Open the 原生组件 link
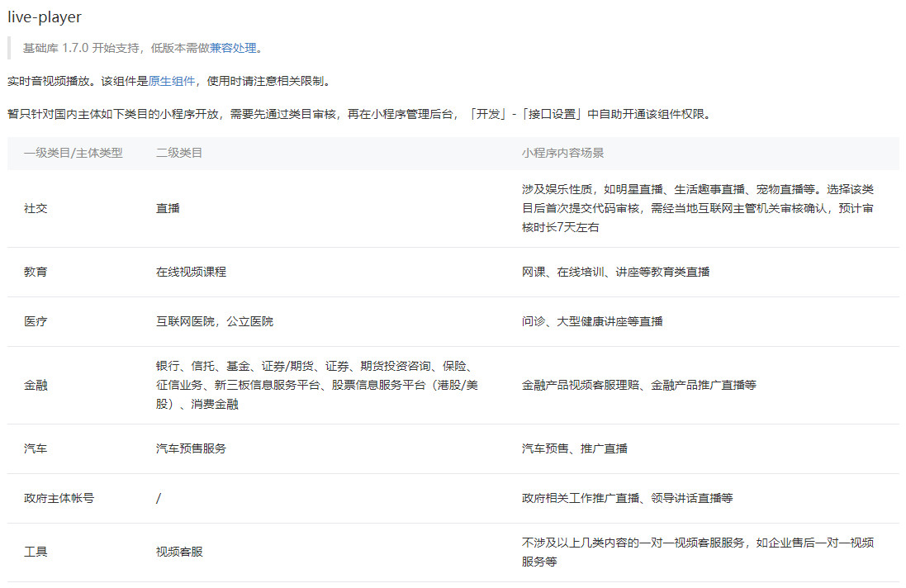The width and height of the screenshot is (906, 588). coord(172,81)
